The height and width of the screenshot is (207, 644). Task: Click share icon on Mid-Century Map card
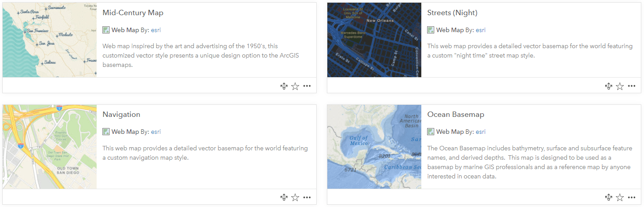click(284, 86)
